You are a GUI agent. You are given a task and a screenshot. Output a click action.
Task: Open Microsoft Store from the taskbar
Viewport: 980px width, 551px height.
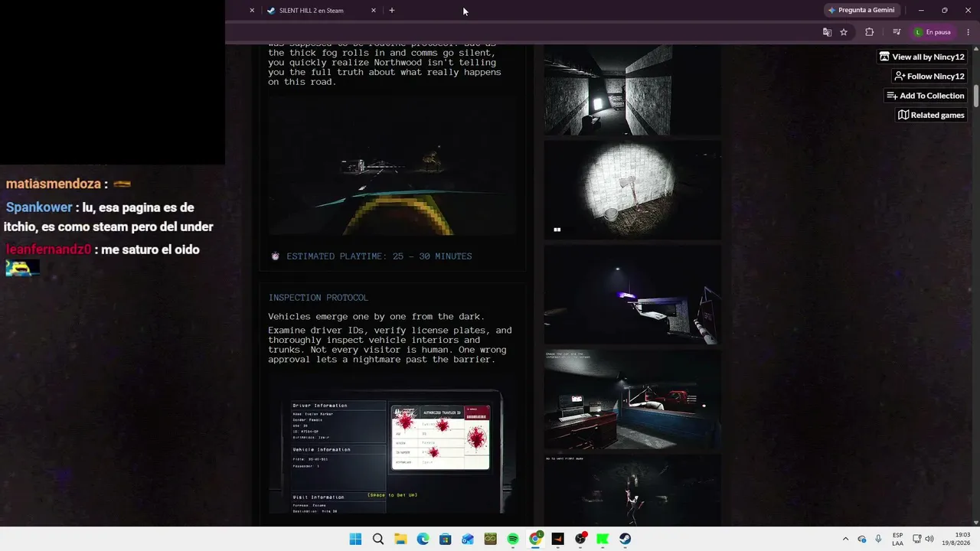446,539
